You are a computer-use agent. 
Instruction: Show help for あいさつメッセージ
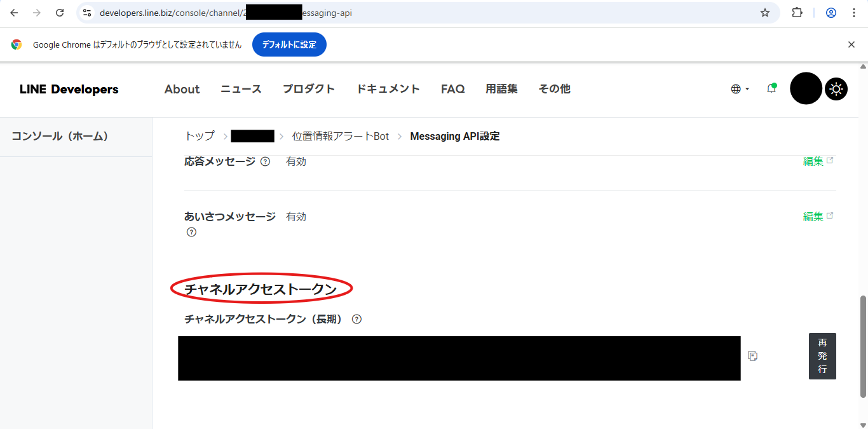click(x=191, y=232)
